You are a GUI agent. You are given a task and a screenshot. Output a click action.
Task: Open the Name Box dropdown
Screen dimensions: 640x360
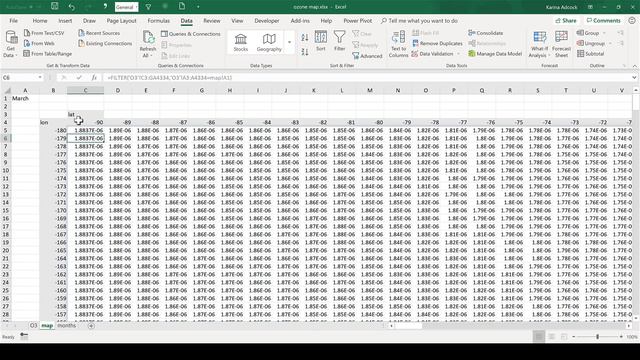click(x=40, y=78)
